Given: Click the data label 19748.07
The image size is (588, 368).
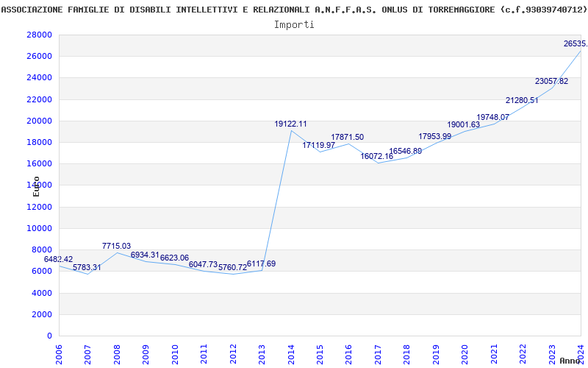Looking at the screenshot, I should (x=492, y=117).
